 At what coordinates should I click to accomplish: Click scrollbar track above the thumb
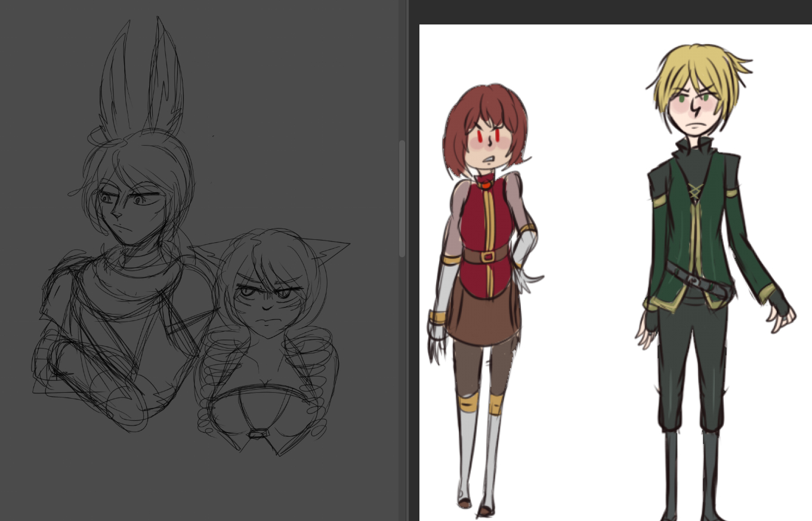pos(402,72)
